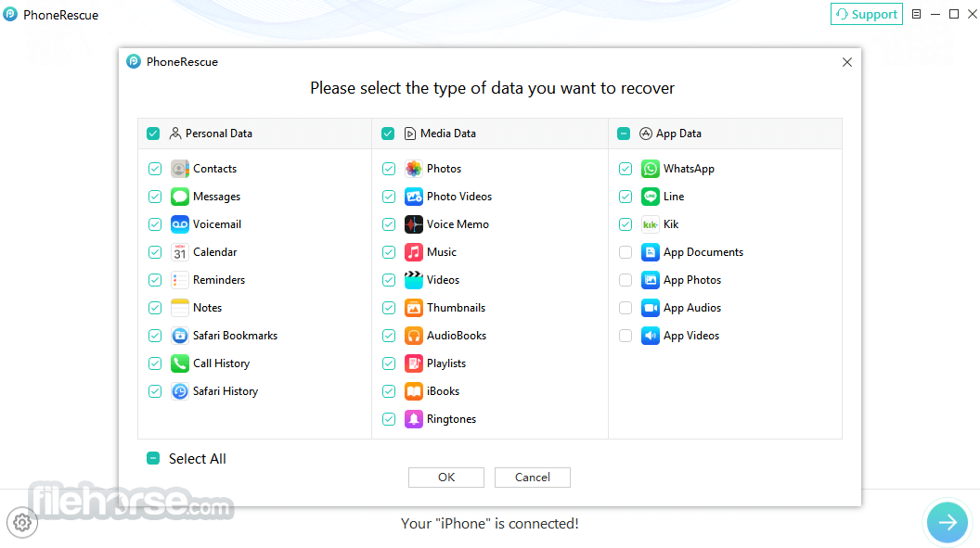980x548 pixels.
Task: Uncheck the Ringtones checkbox
Action: 389,419
